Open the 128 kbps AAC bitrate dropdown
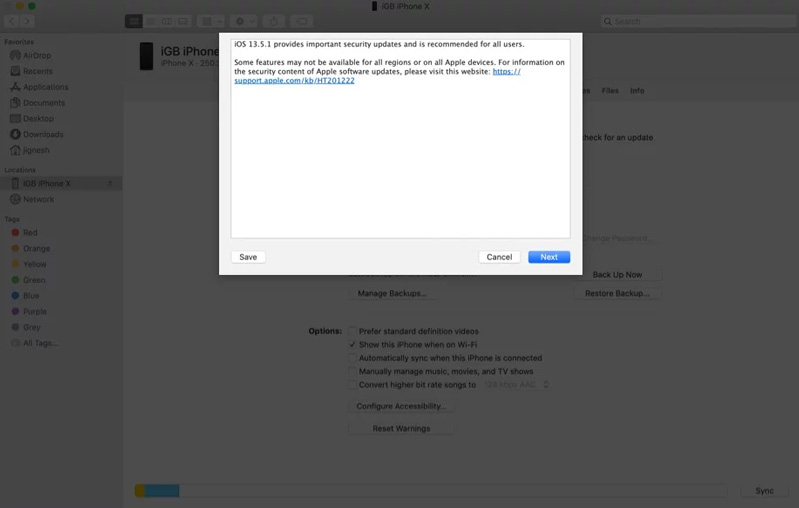 (x=516, y=385)
